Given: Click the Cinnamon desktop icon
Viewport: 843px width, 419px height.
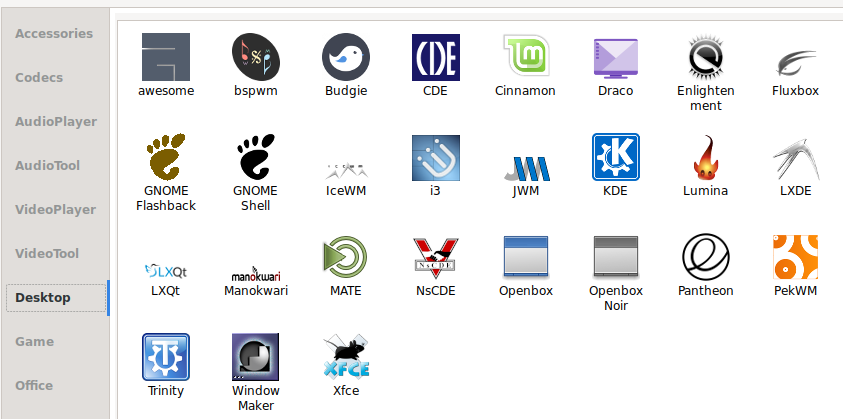Looking at the screenshot, I should click(x=526, y=55).
